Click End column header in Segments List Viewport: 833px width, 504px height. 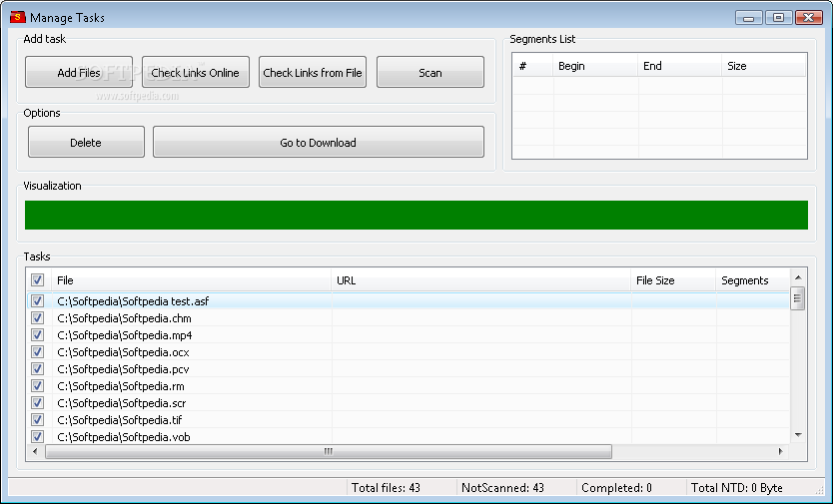click(x=680, y=66)
